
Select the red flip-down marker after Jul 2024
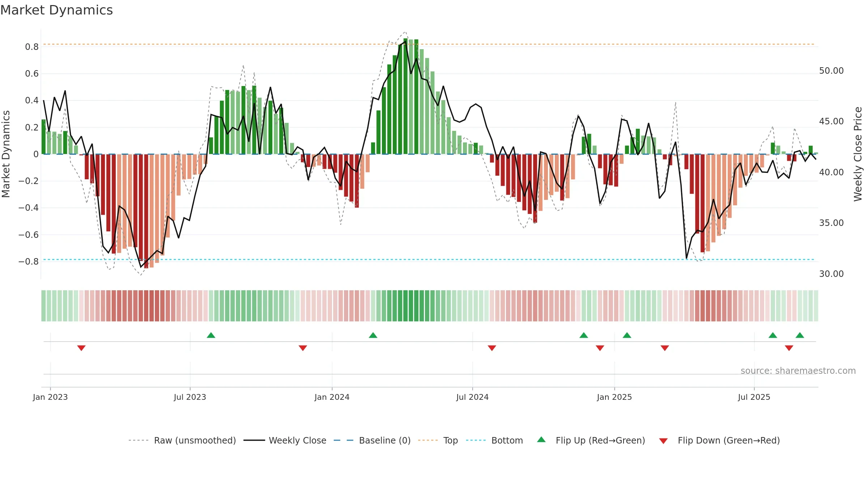point(492,348)
